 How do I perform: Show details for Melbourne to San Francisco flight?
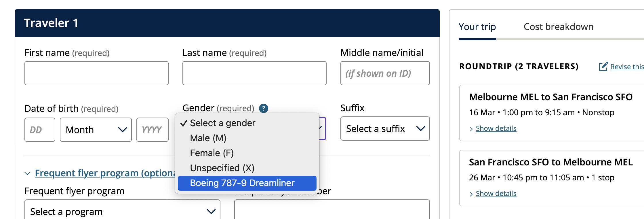[x=496, y=129]
